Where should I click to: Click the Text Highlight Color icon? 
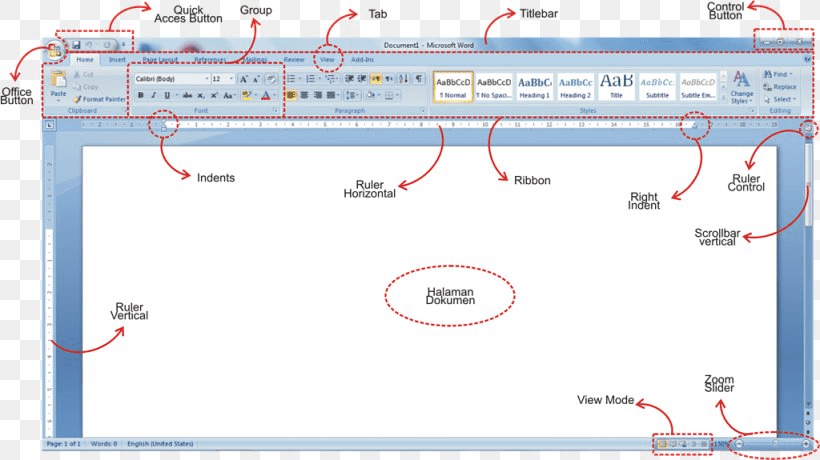246,95
